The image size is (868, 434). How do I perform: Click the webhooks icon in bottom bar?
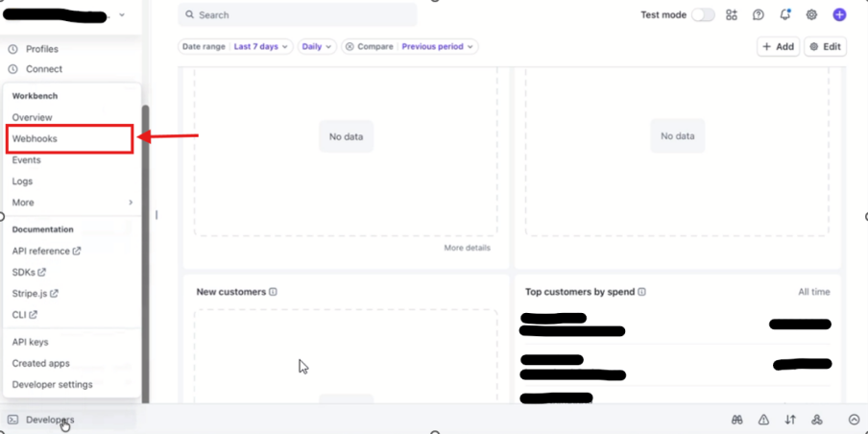coord(817,420)
